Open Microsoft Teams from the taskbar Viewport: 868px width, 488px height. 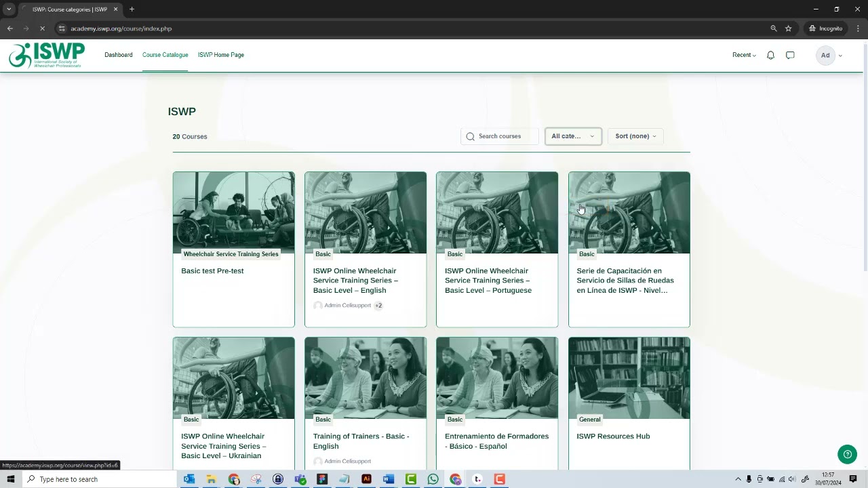(x=300, y=479)
